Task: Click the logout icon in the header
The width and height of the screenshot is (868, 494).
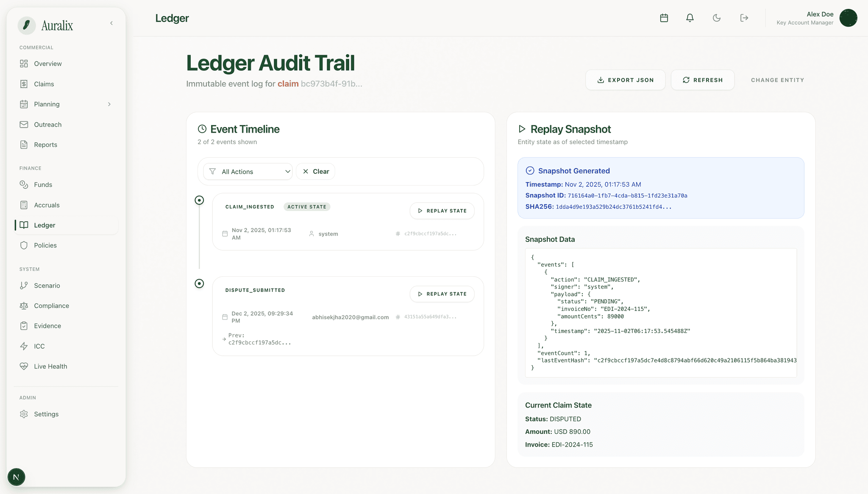Action: tap(744, 18)
